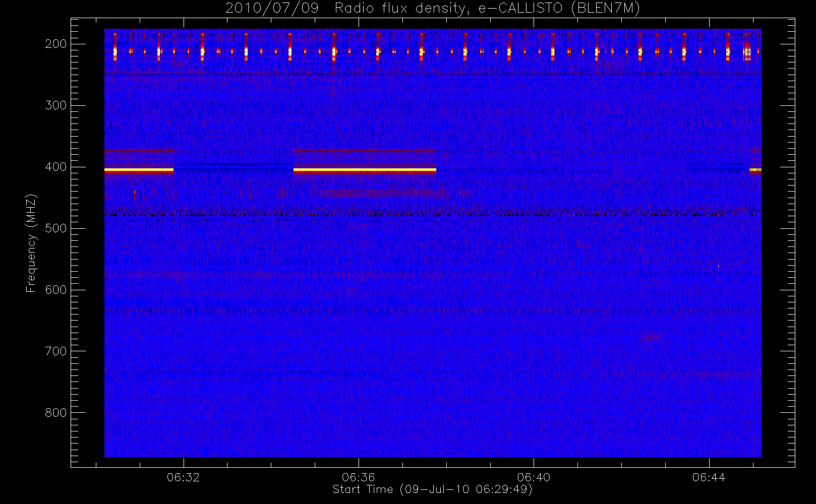Select the 700 frequency tick label
Screen dimensions: 816x504
click(x=56, y=351)
